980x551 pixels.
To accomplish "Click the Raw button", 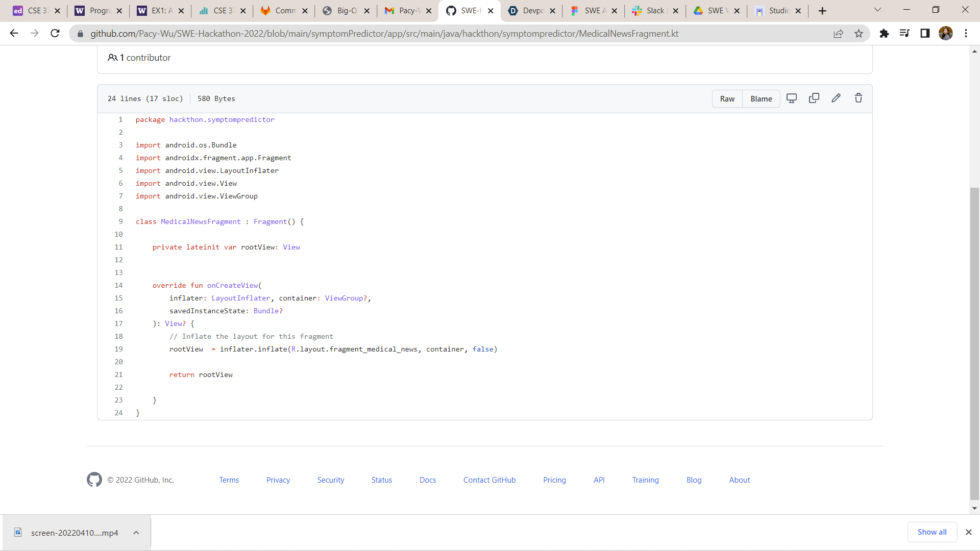I will (727, 99).
